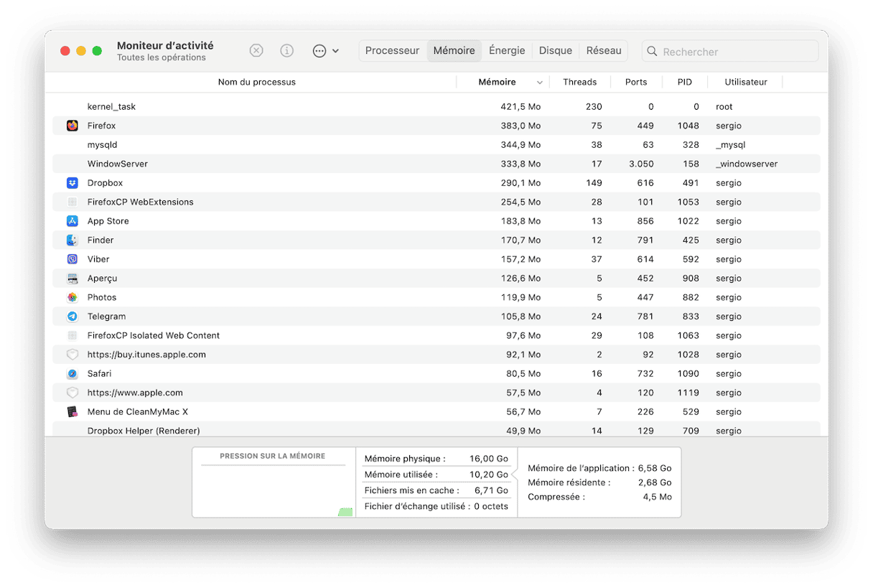Click Dropbox threads value 149
This screenshot has height=588, width=873.
594,183
